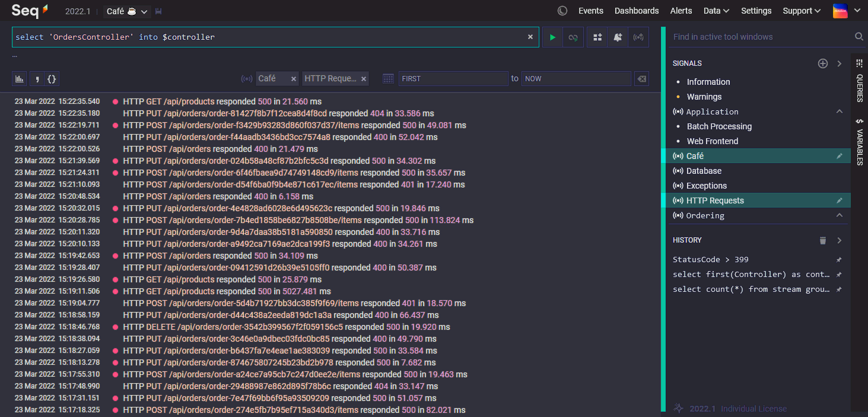This screenshot has height=417, width=868.
Task: Click the FIRST start-date field
Action: click(x=453, y=78)
